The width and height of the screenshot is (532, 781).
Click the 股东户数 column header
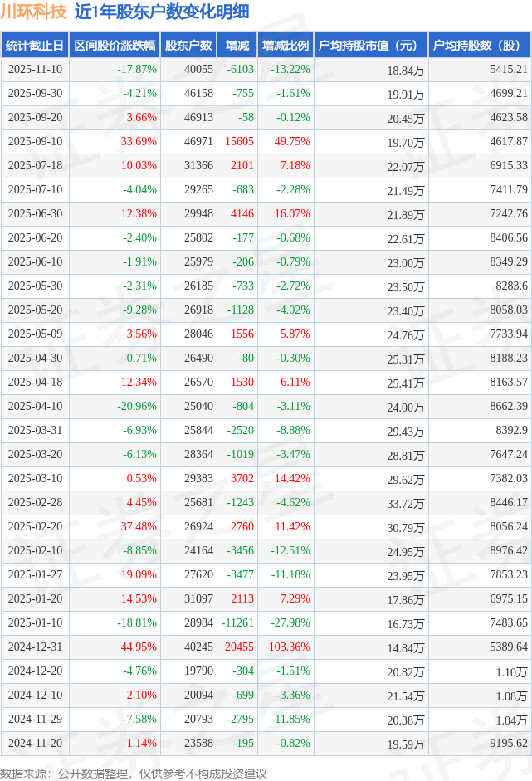188,46
